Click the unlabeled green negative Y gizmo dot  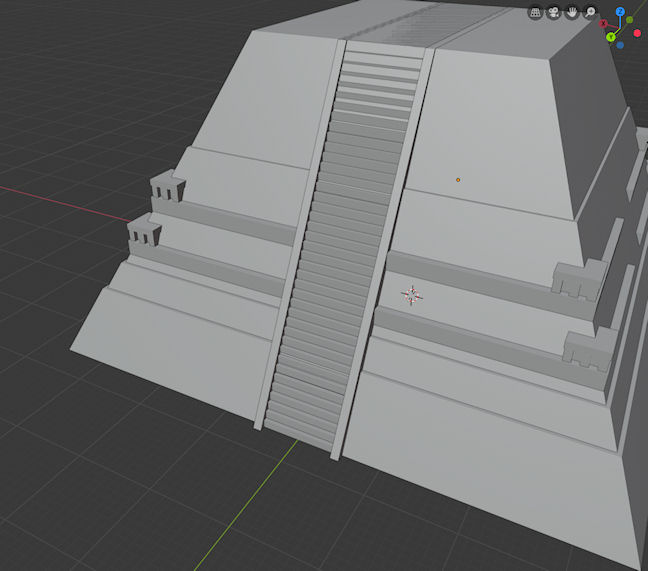(629, 19)
